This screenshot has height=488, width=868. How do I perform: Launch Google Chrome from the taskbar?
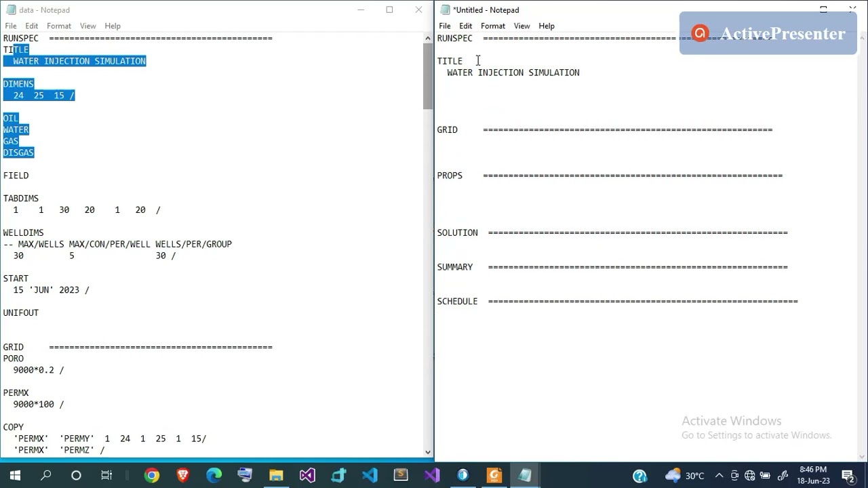pyautogui.click(x=152, y=476)
